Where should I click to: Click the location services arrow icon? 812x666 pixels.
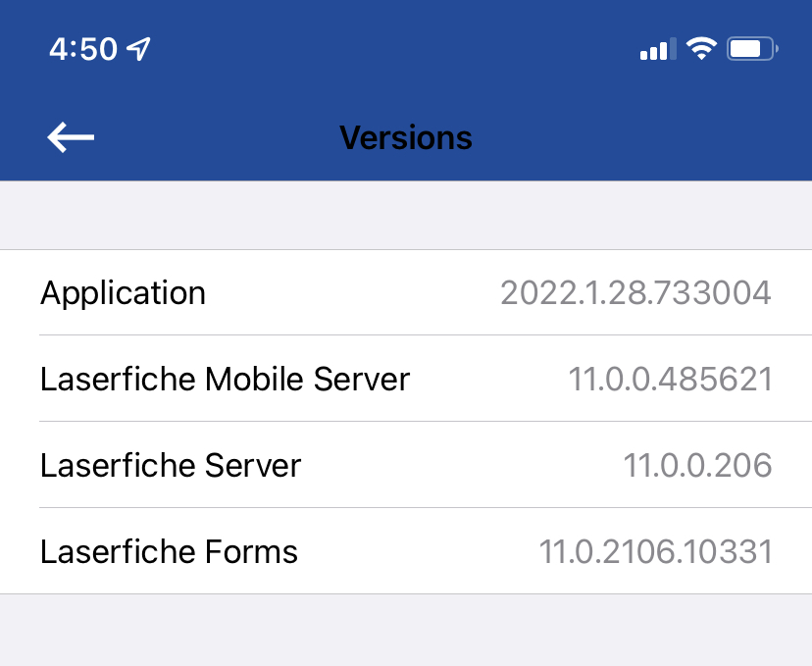[x=140, y=48]
